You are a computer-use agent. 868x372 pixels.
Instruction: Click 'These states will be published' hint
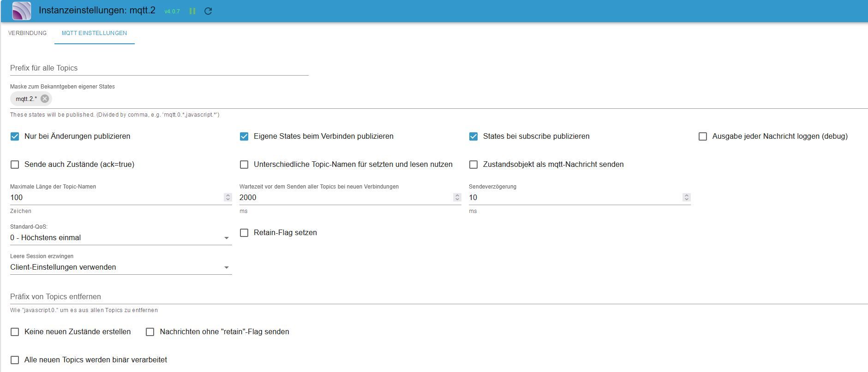point(114,115)
